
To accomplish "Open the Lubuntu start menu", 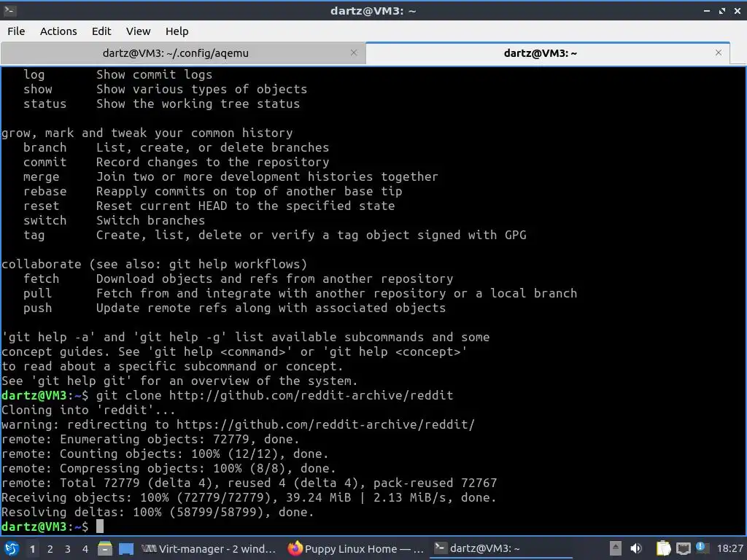I will pyautogui.click(x=11, y=548).
